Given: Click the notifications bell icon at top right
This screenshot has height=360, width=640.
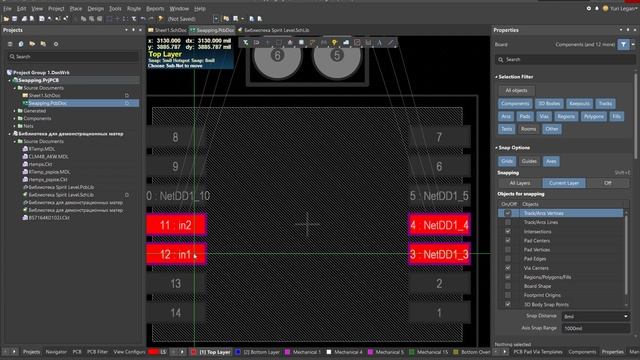Looking at the screenshot, I should (596, 8).
